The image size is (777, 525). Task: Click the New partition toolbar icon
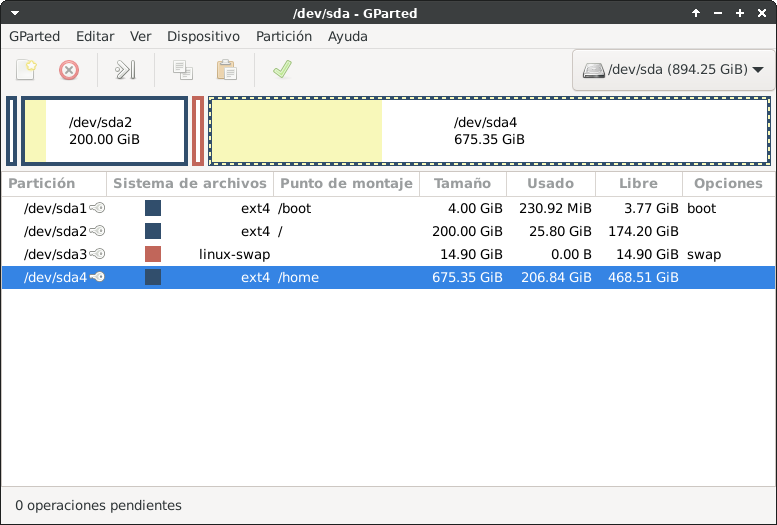[x=27, y=70]
